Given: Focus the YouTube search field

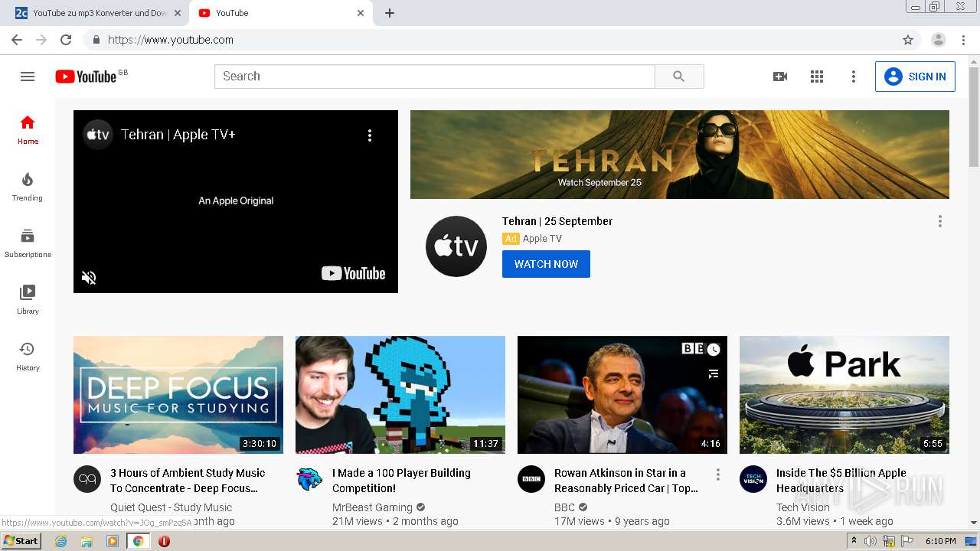Looking at the screenshot, I should [x=435, y=77].
